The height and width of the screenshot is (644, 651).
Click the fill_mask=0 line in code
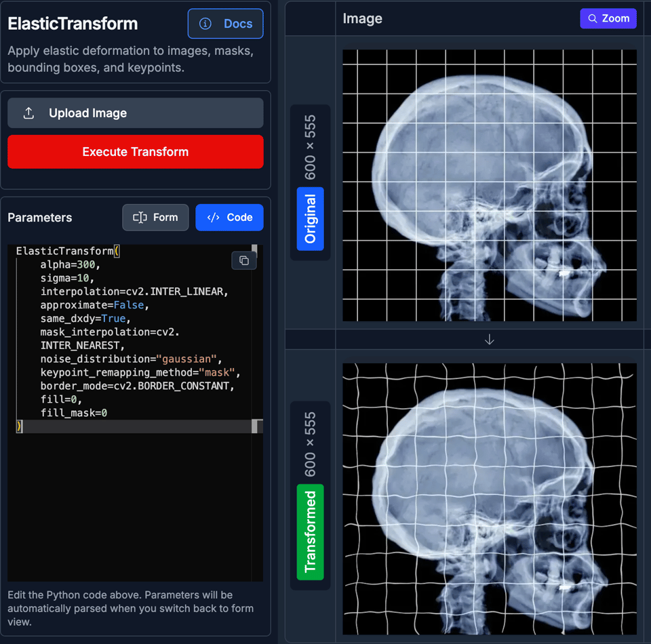pos(74,413)
